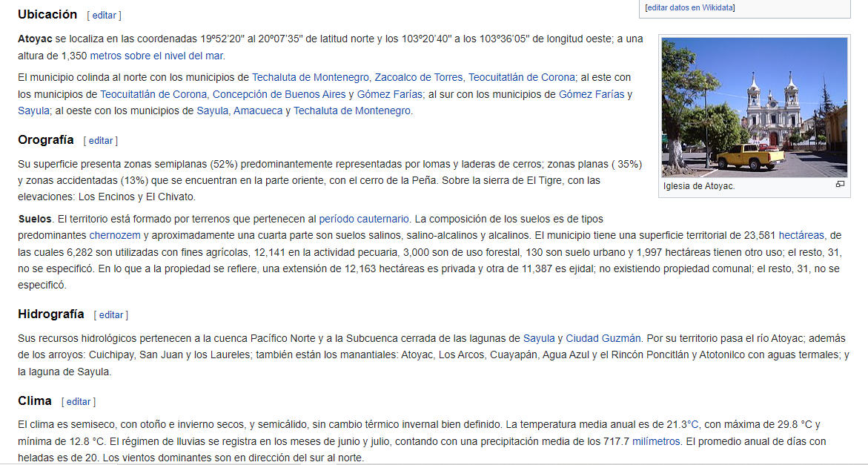868x465 pixels.
Task: Open Sayula link in Hidrografía section
Action: [x=539, y=339]
